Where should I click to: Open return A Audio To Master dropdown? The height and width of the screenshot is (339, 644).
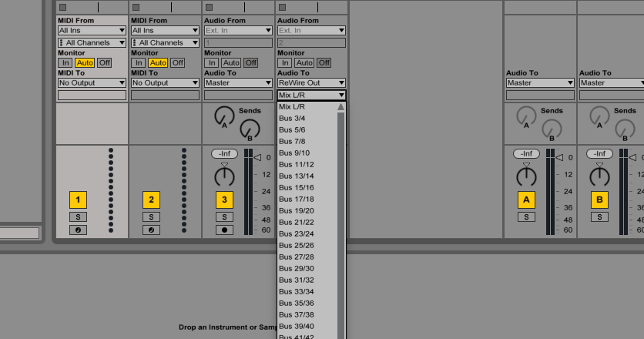pos(540,83)
